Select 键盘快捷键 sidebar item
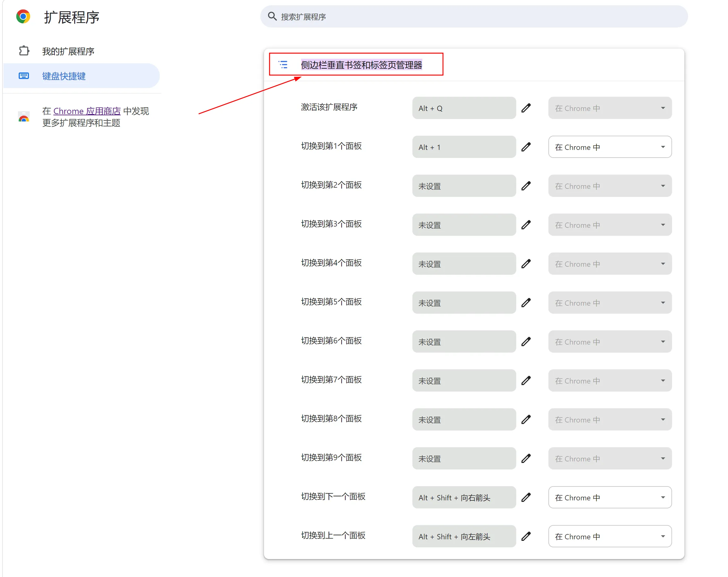This screenshot has height=577, width=728. [x=64, y=76]
